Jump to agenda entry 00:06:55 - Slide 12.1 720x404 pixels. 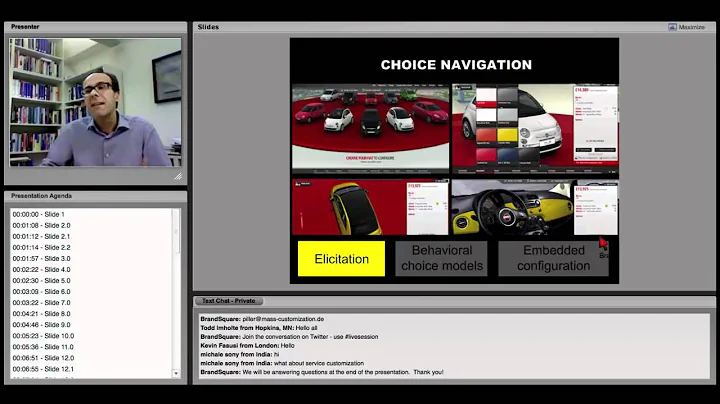[43, 369]
